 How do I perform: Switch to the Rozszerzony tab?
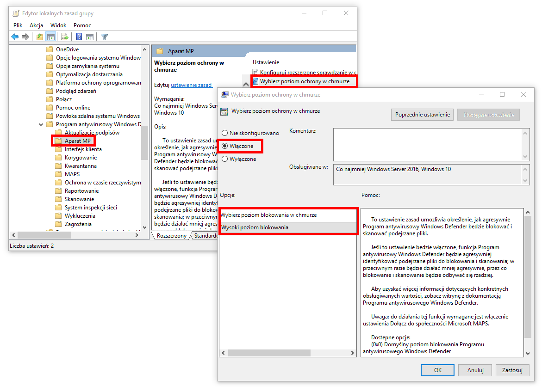tap(172, 236)
